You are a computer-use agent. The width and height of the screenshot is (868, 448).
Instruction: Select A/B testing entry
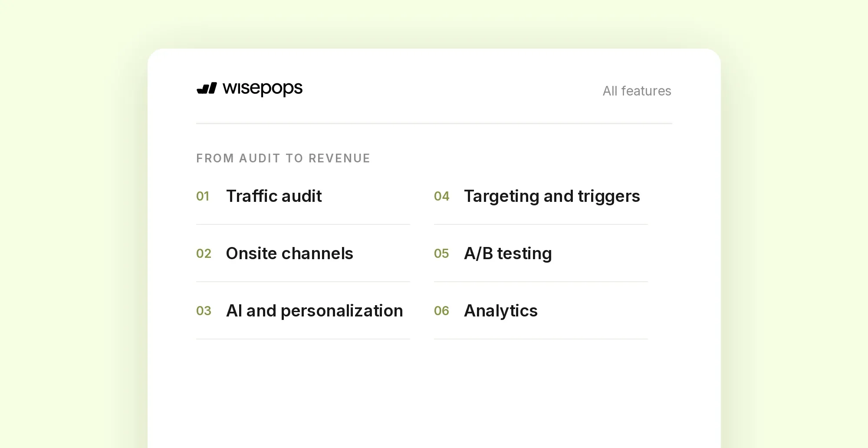[x=508, y=254]
